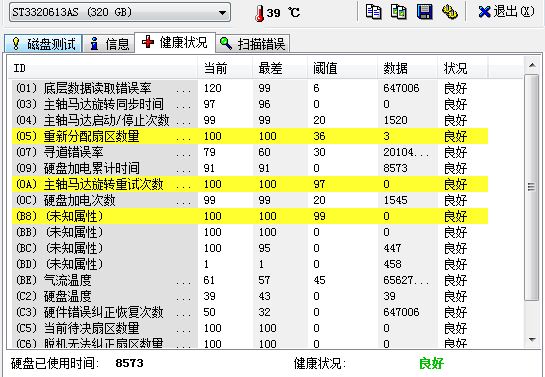Select row (04) 主轴马达启动/停止次数
The image size is (545, 377).
click(x=250, y=120)
